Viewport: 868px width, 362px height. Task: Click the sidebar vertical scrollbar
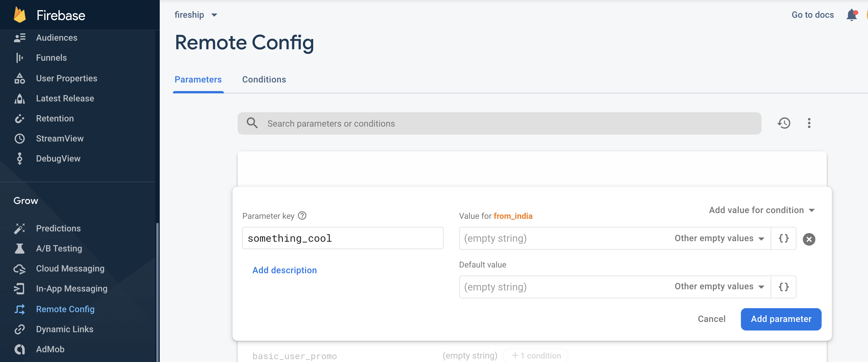click(157, 292)
